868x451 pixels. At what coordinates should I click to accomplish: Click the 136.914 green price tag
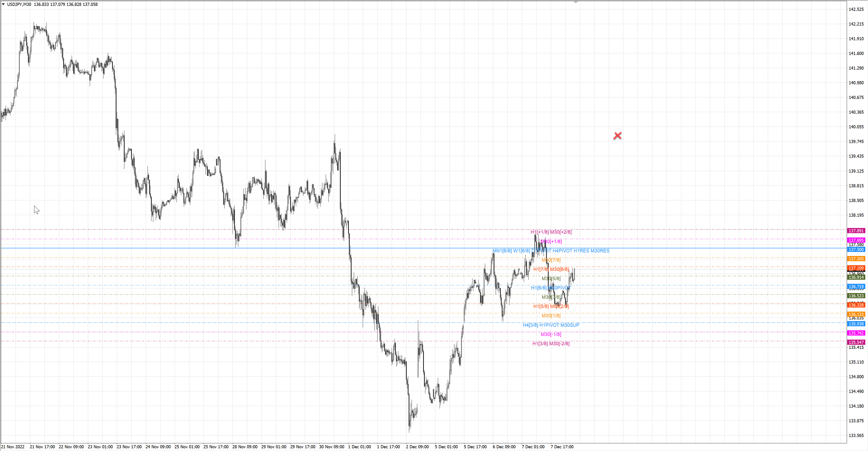point(856,277)
